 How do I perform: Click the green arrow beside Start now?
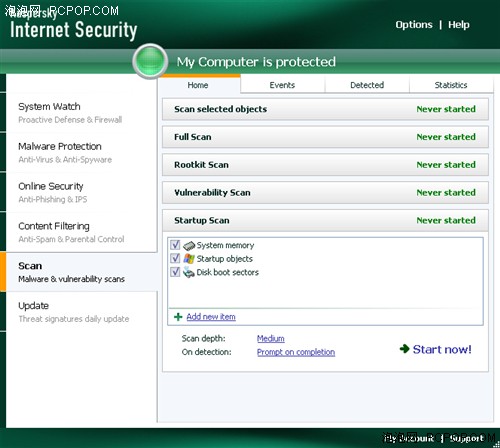[404, 349]
